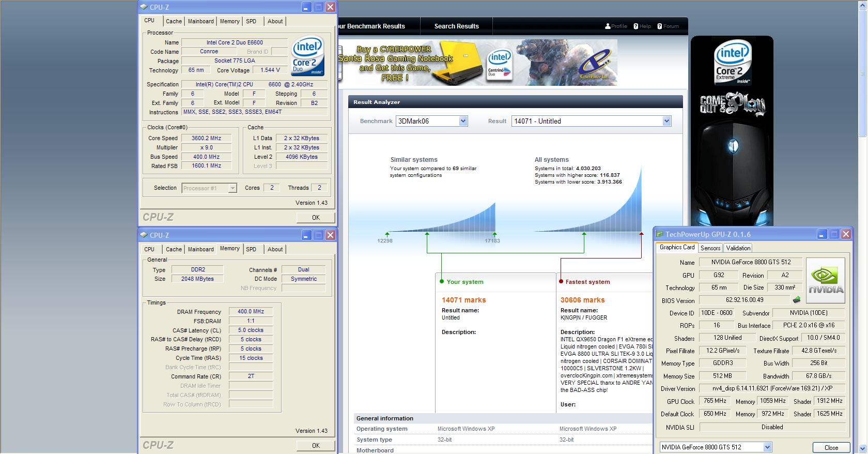Minimize the GPU-Z window

pyautogui.click(x=822, y=234)
